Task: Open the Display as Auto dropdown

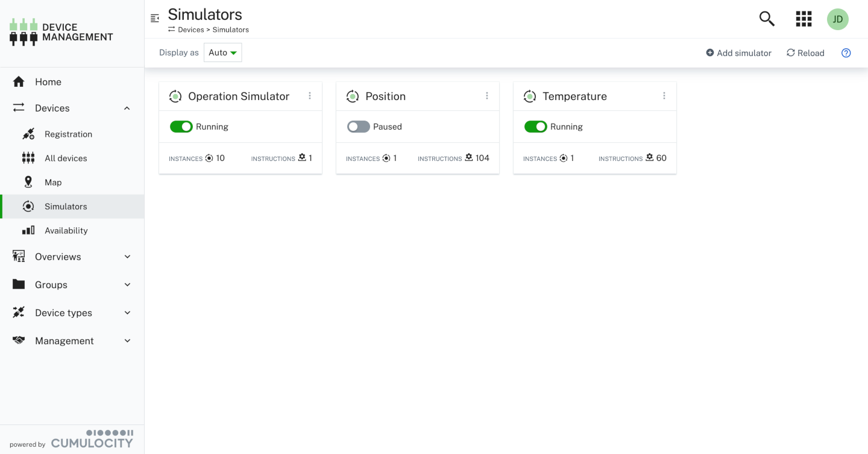Action: (x=222, y=52)
